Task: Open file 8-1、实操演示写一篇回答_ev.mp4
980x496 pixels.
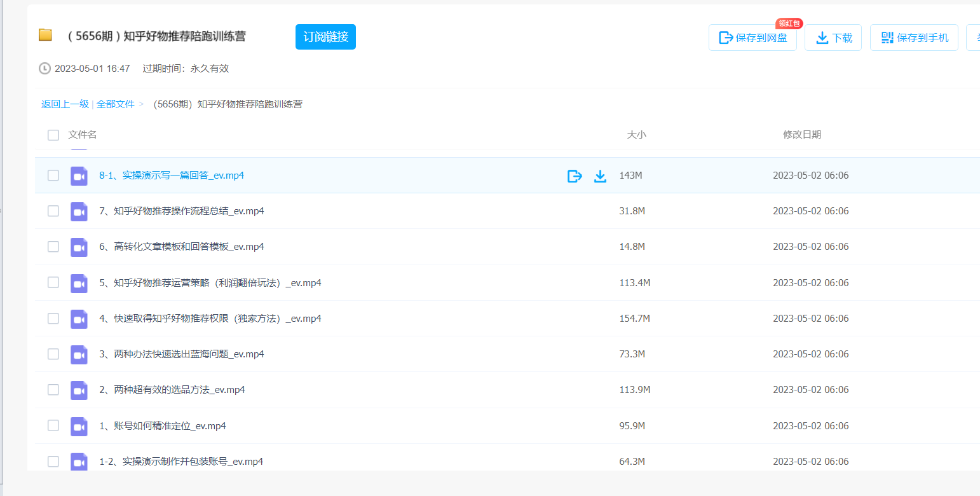Action: [172, 176]
